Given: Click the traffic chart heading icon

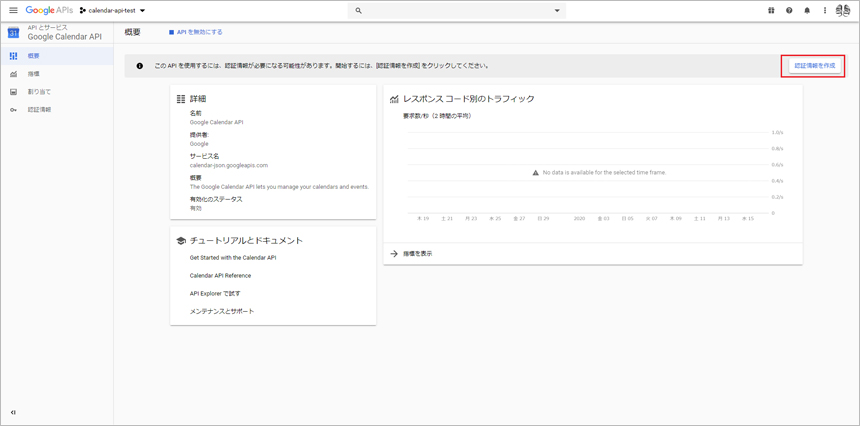Looking at the screenshot, I should point(393,99).
